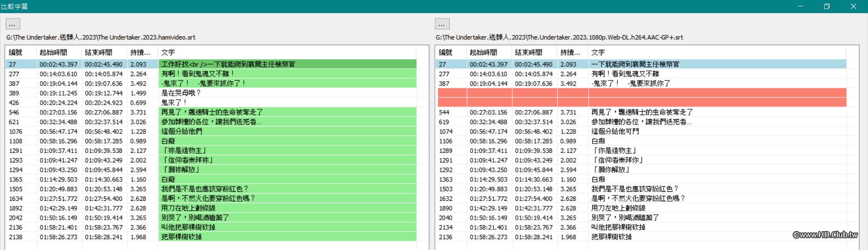Select right row 1292 「願你解放」

tap(611, 170)
